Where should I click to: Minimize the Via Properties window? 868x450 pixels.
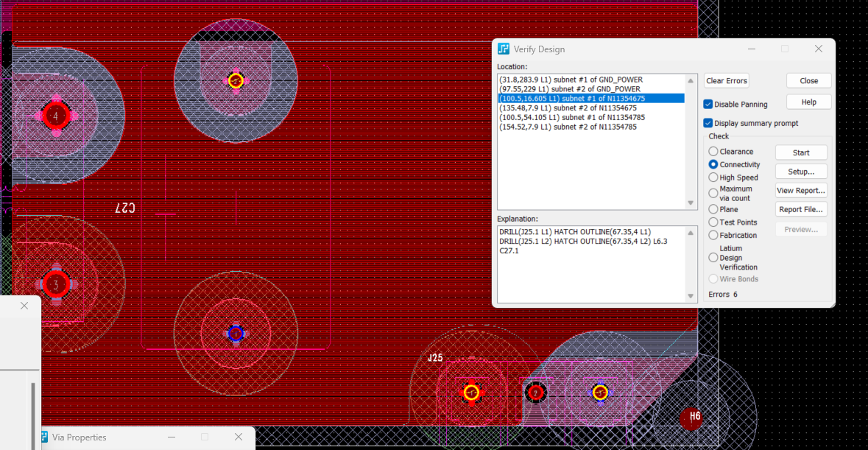click(x=172, y=437)
